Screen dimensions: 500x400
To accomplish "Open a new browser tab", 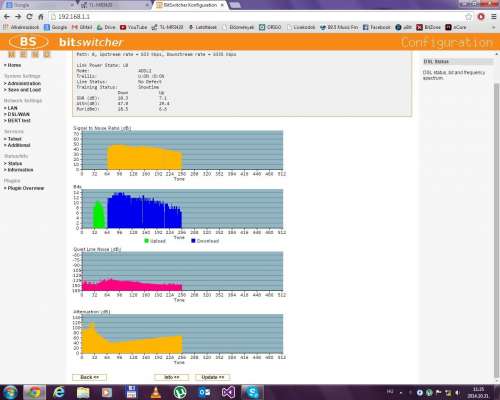I will click(235, 5).
